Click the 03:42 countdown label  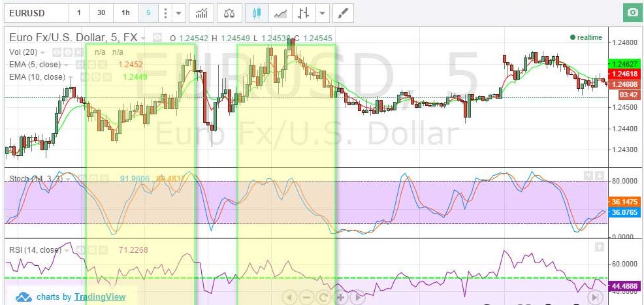coord(629,95)
